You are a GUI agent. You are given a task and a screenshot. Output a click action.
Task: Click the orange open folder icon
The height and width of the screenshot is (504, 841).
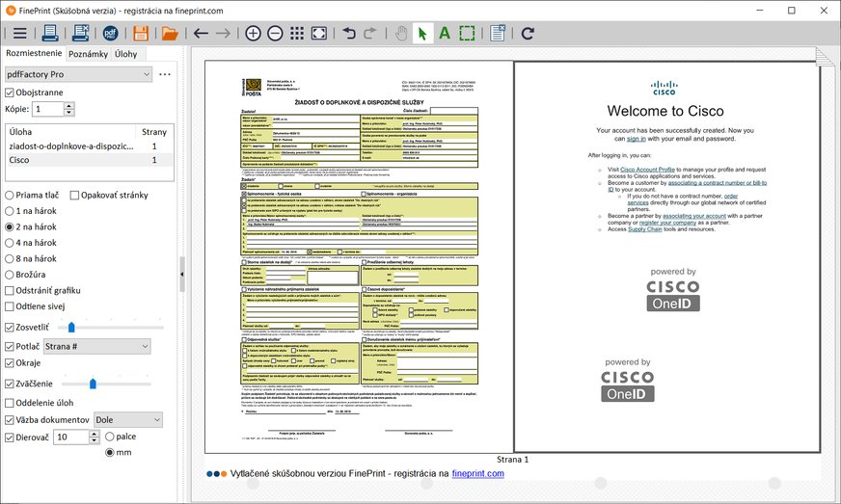coord(170,33)
